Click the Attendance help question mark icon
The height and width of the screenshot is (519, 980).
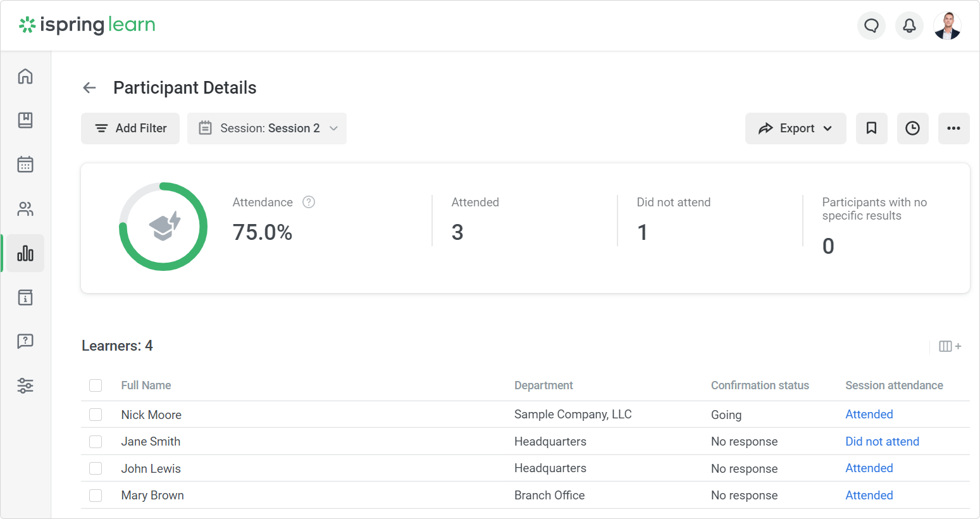tap(309, 202)
